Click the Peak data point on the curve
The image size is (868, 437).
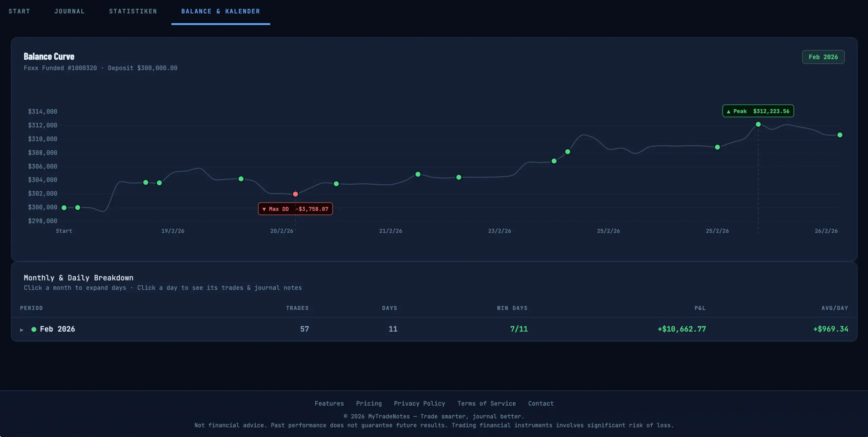[x=758, y=124]
